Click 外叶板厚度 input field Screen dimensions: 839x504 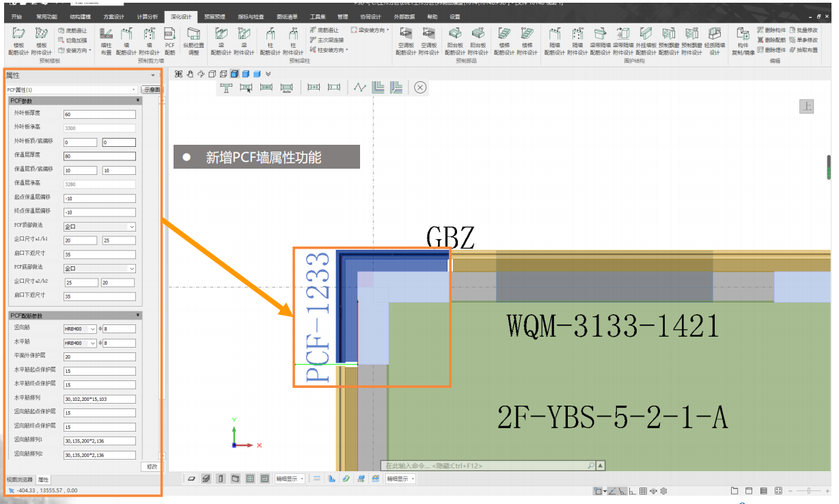click(99, 114)
